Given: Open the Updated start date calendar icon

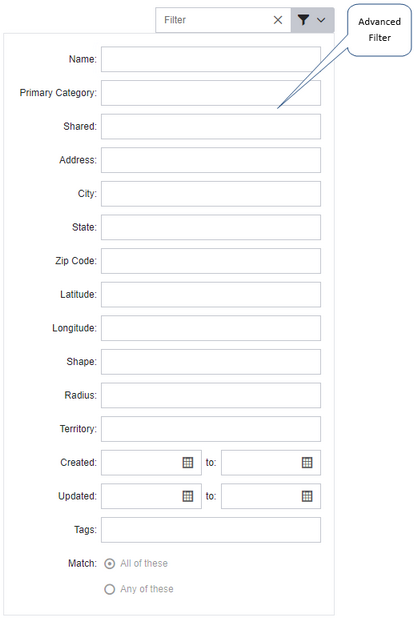Looking at the screenshot, I should (188, 496).
